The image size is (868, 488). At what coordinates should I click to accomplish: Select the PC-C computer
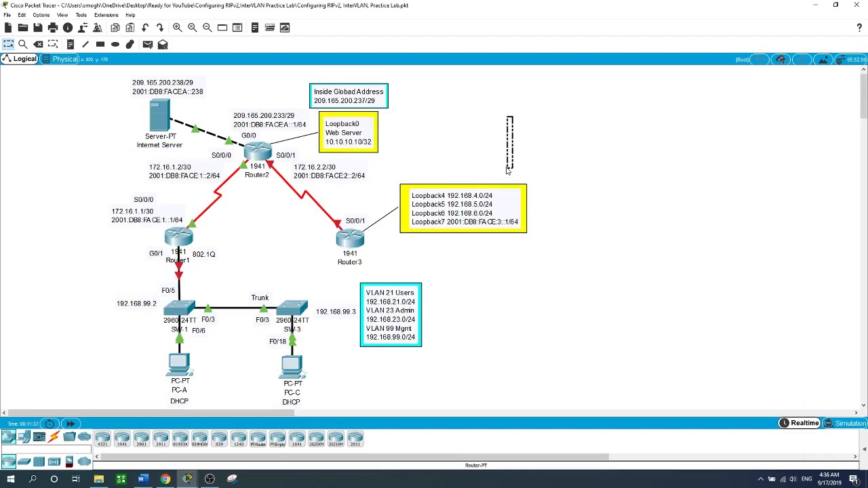click(x=292, y=368)
